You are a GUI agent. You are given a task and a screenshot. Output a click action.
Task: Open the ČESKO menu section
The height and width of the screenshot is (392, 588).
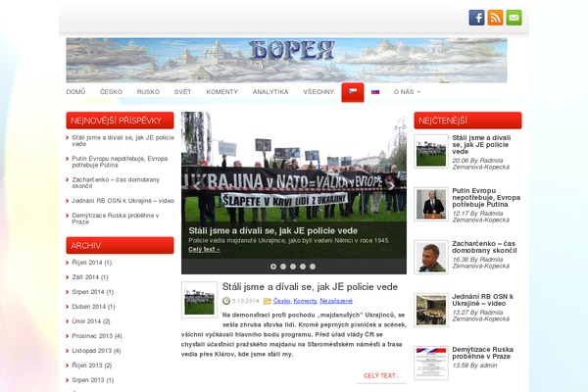pos(111,92)
